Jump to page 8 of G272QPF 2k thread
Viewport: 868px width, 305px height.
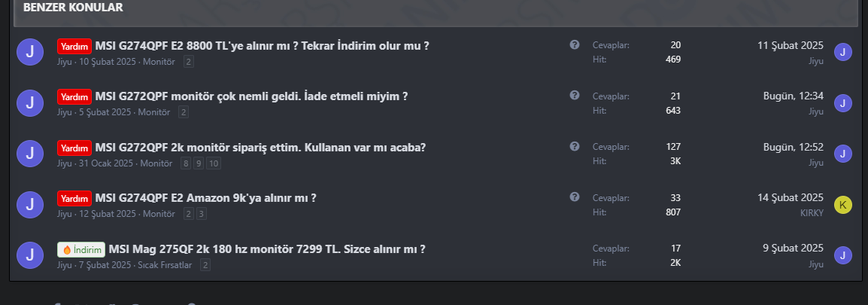186,163
